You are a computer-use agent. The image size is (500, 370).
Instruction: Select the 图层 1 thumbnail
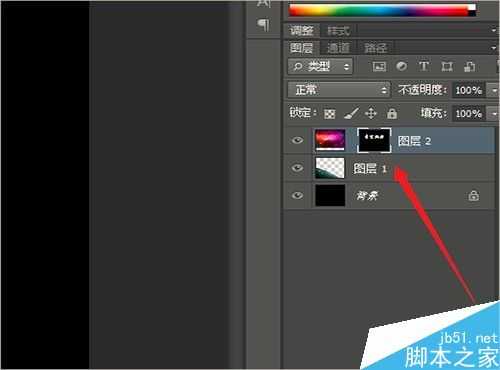tap(330, 168)
